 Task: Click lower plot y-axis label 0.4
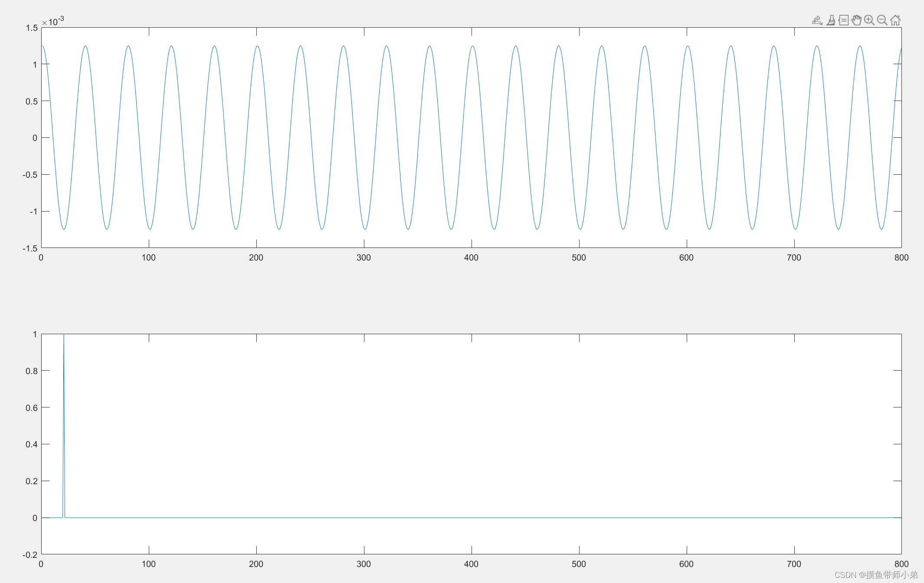point(32,444)
